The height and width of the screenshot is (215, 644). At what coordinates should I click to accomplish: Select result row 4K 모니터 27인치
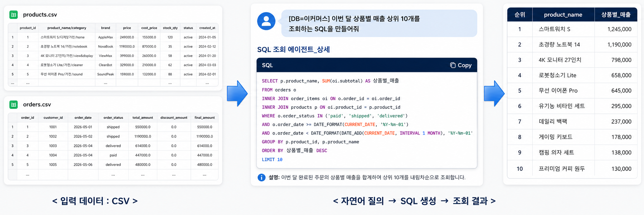point(572,60)
